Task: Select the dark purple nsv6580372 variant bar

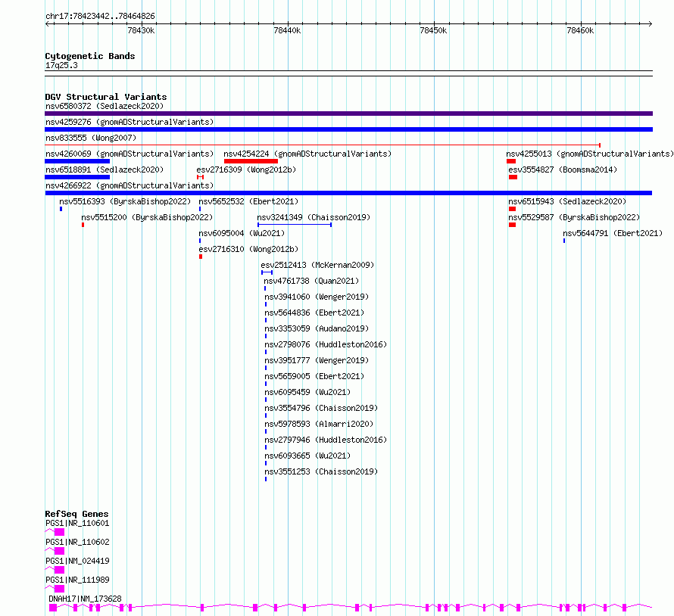Action: pyautogui.click(x=348, y=114)
